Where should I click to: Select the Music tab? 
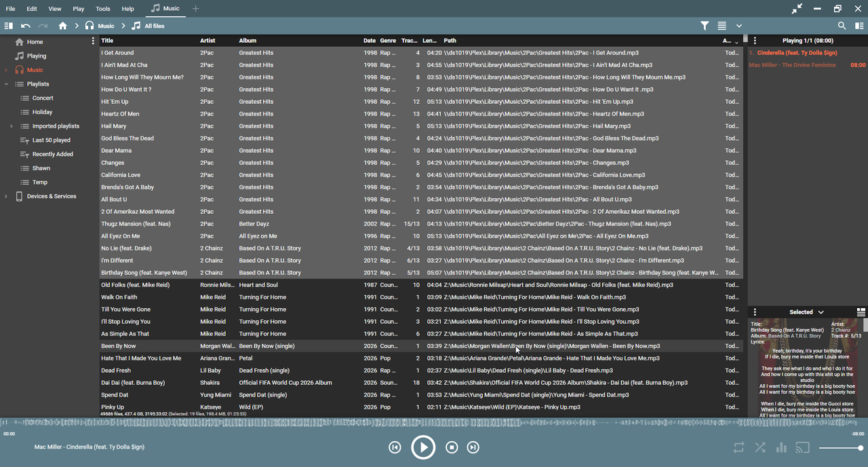point(165,8)
